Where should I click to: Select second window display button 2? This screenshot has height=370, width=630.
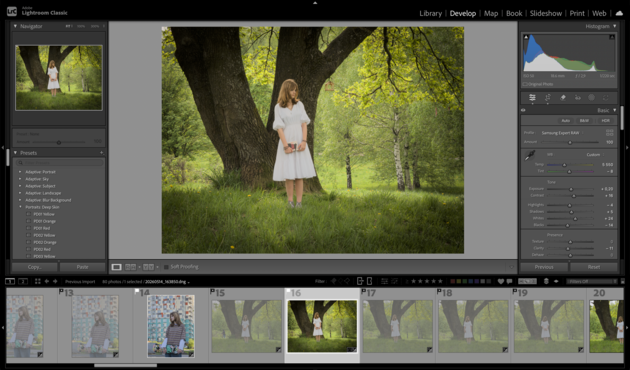click(23, 281)
